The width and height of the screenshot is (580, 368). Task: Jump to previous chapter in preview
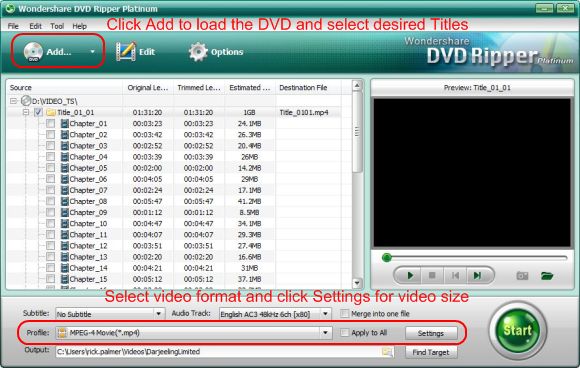[x=455, y=276]
